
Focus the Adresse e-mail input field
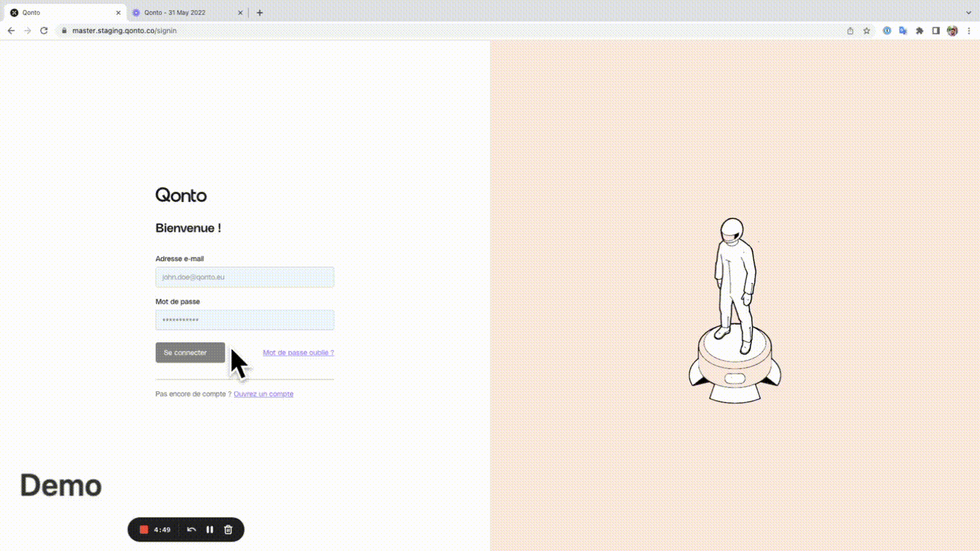(244, 277)
